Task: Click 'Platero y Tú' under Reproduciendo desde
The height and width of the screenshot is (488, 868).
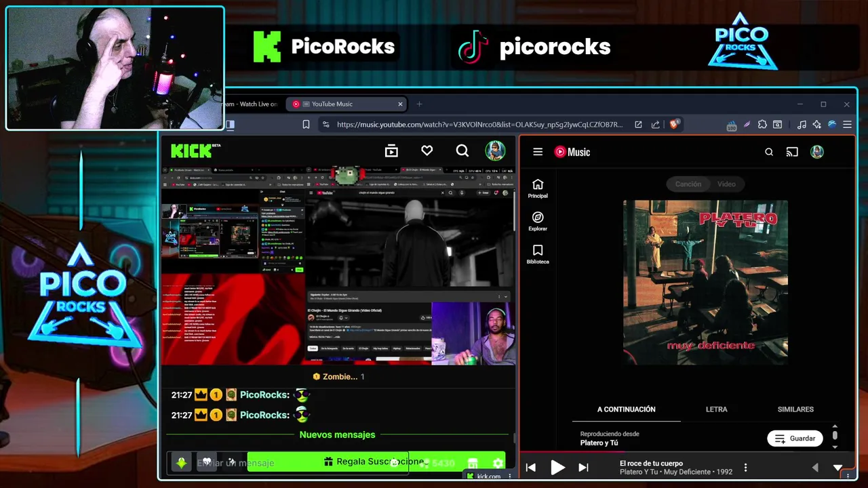Action: 599,443
